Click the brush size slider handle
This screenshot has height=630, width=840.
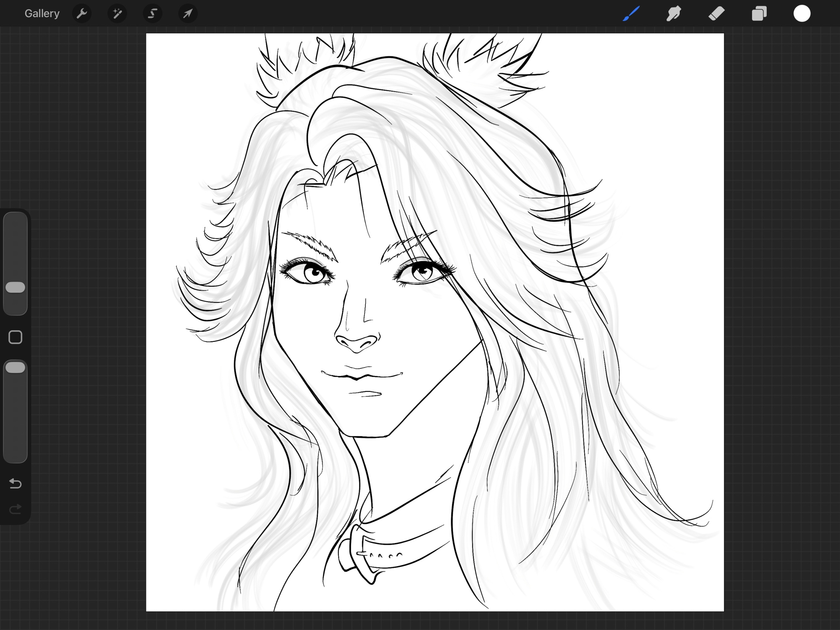click(16, 287)
